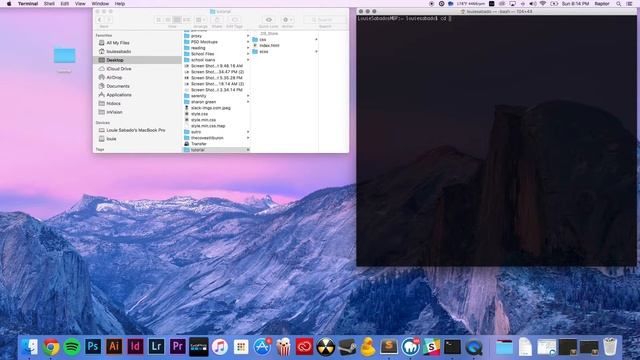Click the Share button in Finder toolbar
Screen dimensions: 640x360
coord(217,20)
